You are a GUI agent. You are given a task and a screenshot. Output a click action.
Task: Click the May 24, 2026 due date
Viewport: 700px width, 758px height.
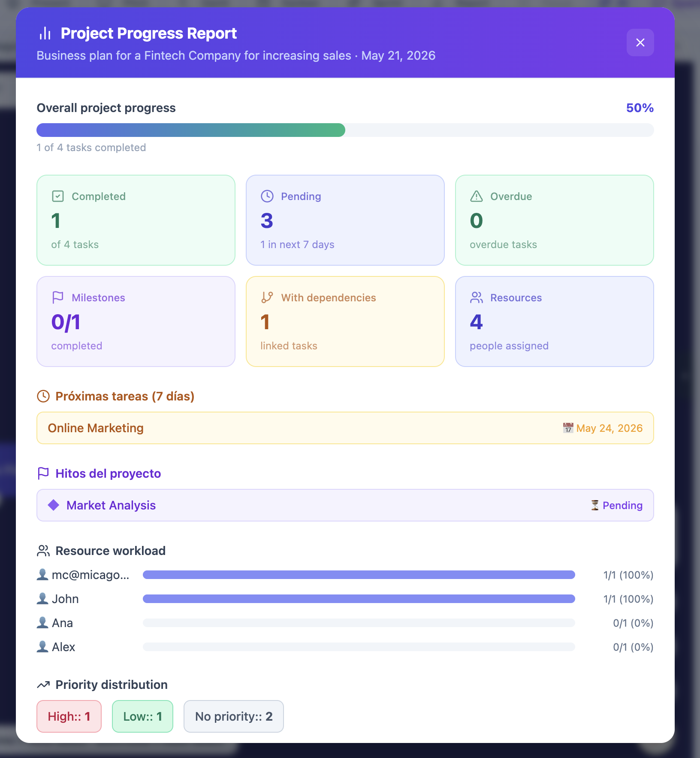point(609,428)
